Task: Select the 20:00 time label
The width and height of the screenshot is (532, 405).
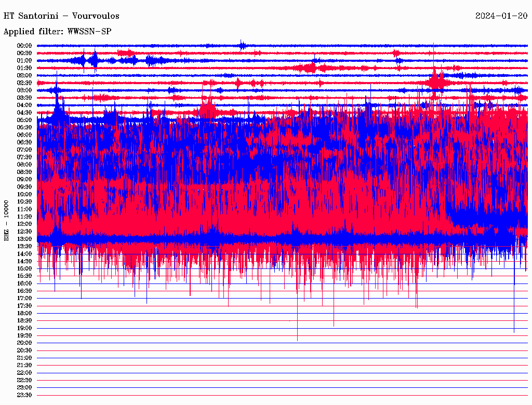Action: [x=24, y=343]
